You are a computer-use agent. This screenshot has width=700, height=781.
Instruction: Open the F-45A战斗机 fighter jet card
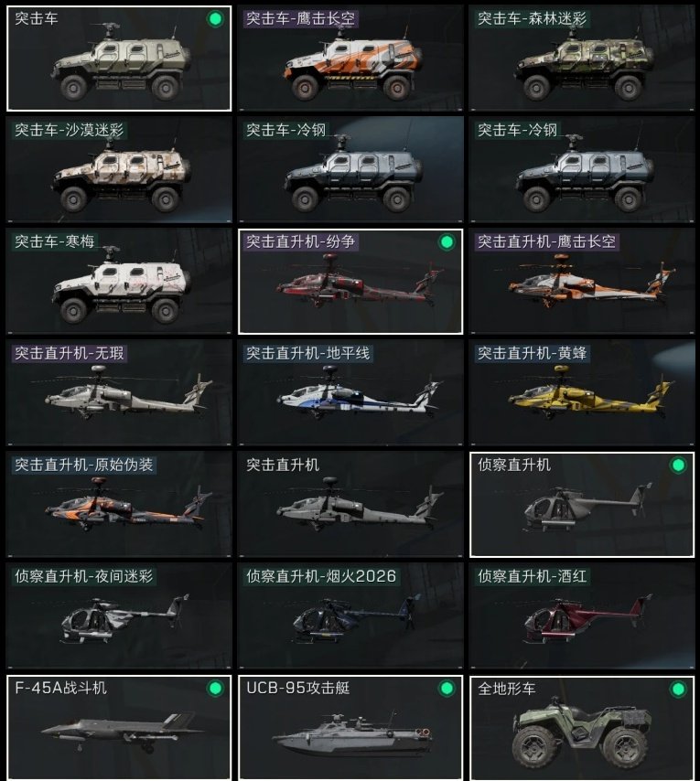[119, 728]
